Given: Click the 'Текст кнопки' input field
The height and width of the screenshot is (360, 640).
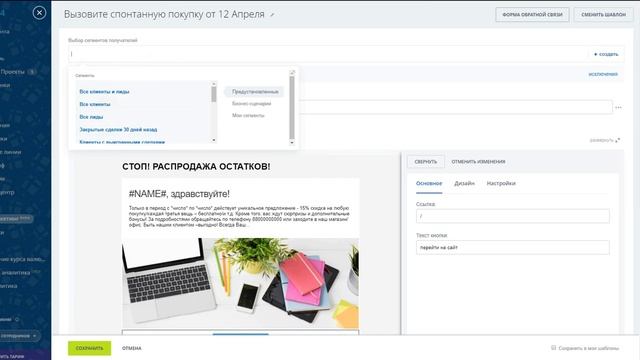Looking at the screenshot, I should (513, 247).
